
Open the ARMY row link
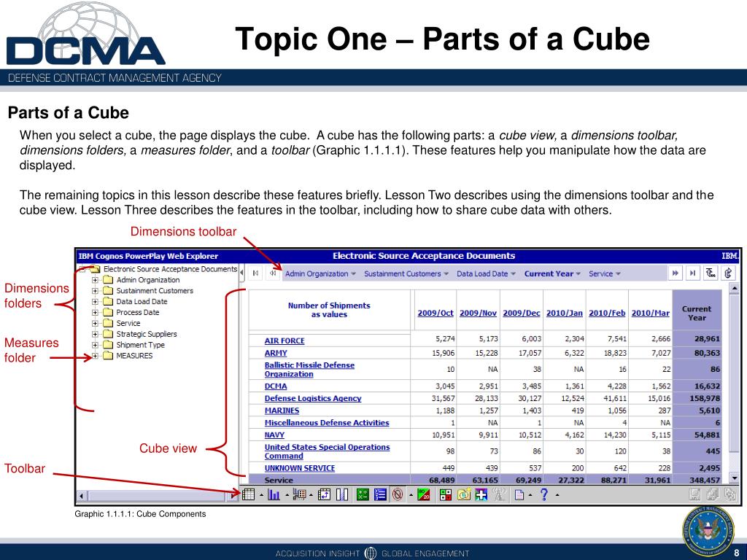coord(276,354)
